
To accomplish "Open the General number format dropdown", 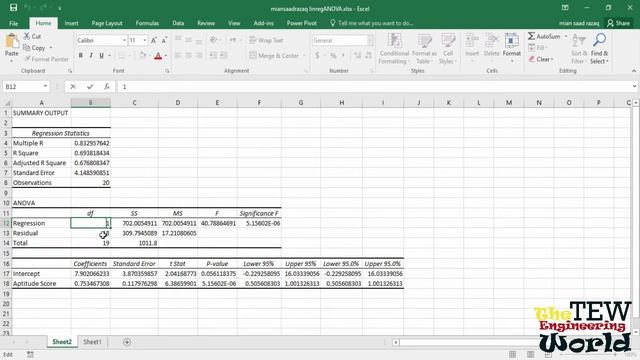I will (x=369, y=40).
